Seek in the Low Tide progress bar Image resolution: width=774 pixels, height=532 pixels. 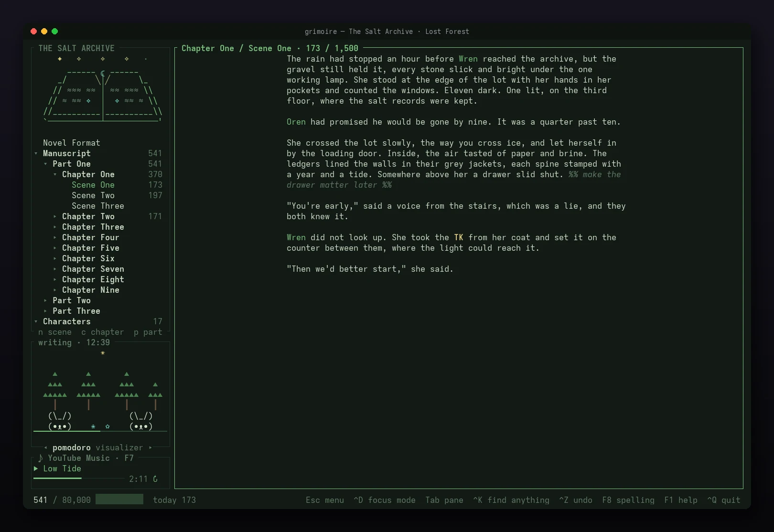[x=79, y=478]
